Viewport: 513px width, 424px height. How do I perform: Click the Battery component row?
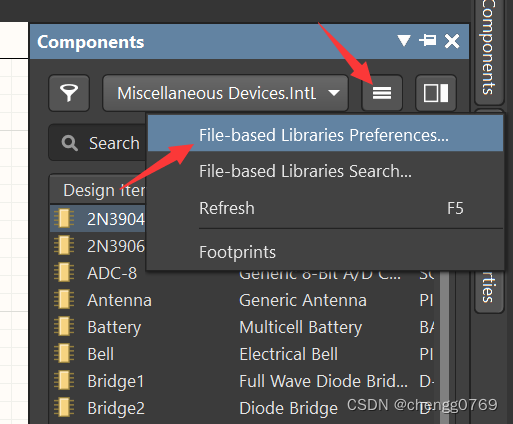(x=242, y=327)
